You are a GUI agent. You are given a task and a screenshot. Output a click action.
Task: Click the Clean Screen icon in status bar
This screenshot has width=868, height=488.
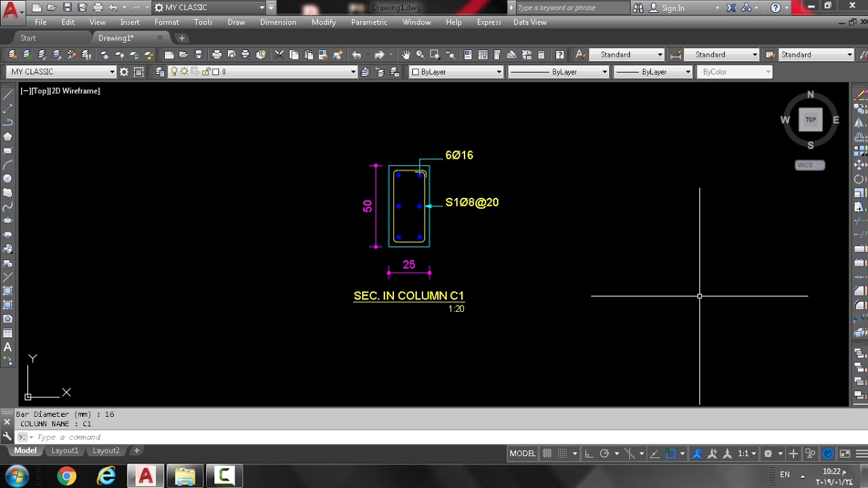pos(845,453)
